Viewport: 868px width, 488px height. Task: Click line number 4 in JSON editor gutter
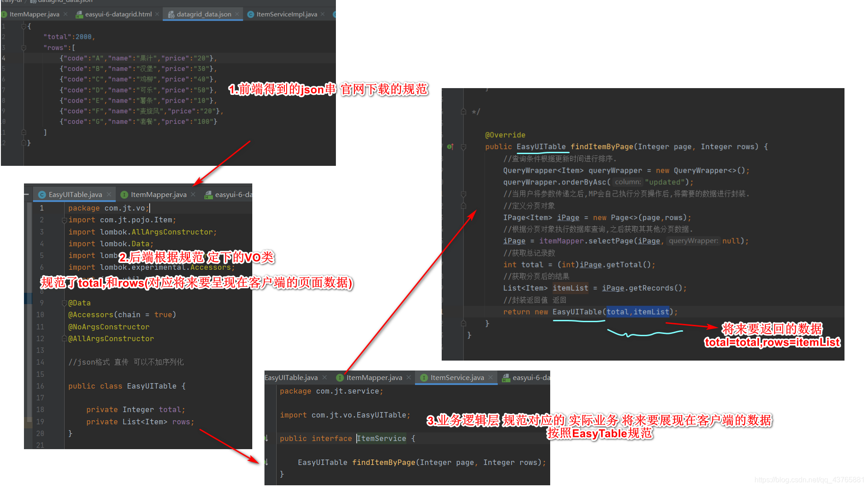(x=4, y=58)
